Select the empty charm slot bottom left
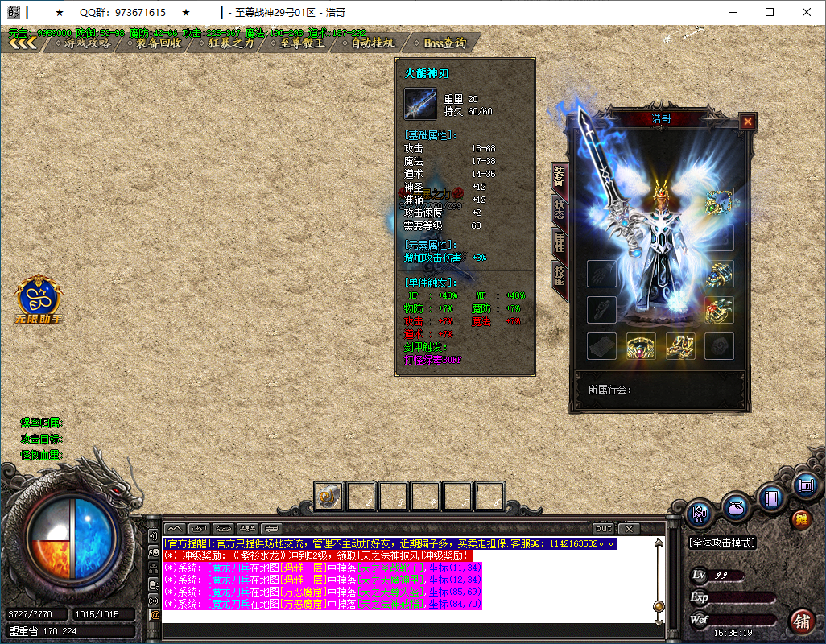826x644 pixels. [x=601, y=346]
